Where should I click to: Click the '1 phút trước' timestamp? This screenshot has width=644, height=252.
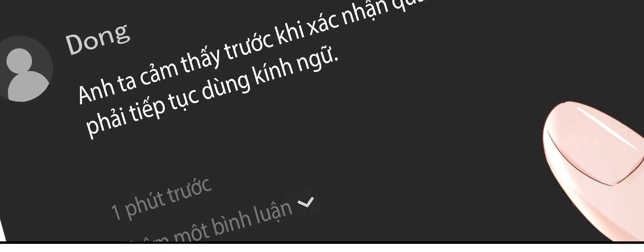(161, 199)
